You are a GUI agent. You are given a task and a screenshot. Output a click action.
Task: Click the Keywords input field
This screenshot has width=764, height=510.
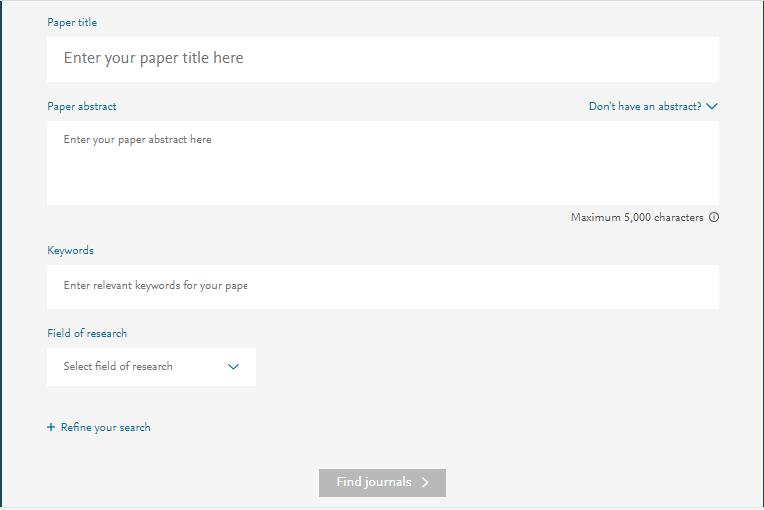point(382,286)
